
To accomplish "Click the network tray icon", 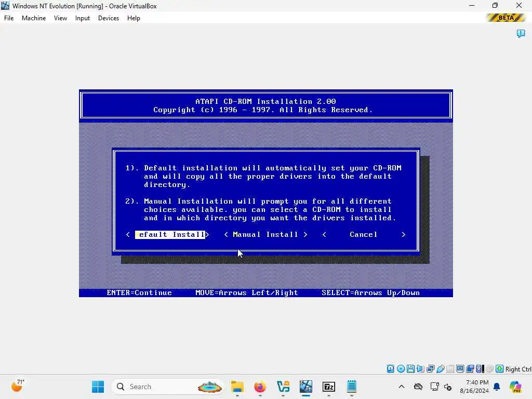I will tap(435, 387).
